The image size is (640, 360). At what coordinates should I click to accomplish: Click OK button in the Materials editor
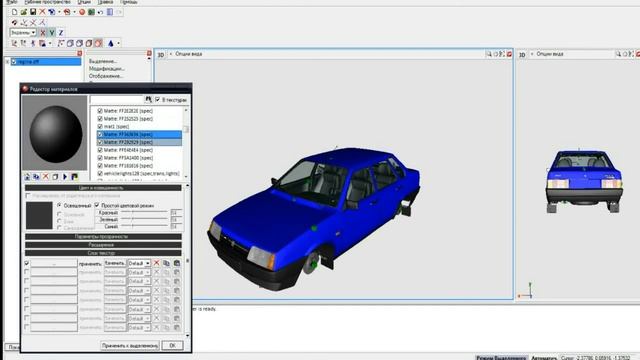coord(172,346)
